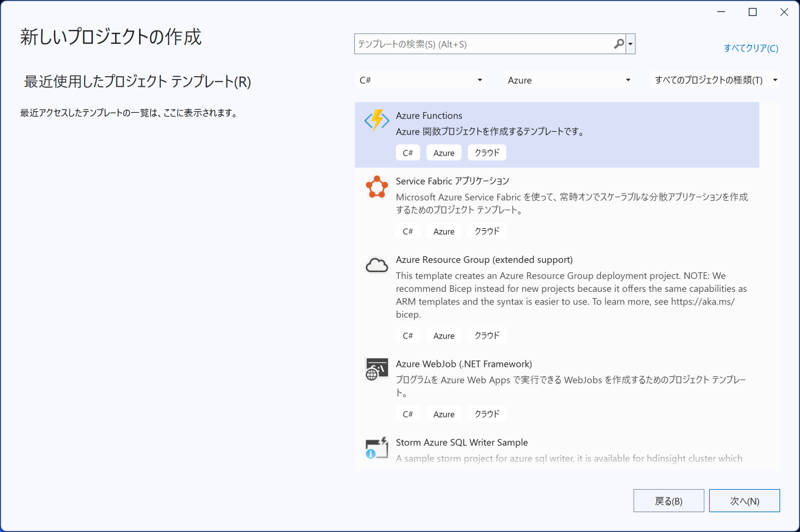The height and width of the screenshot is (532, 800).
Task: Select the Azure Resource Group (extended support) title
Action: 484,260
